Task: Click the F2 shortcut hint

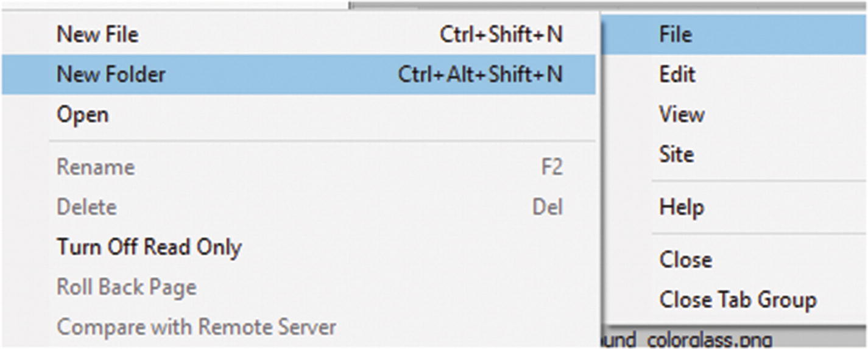Action: point(552,167)
